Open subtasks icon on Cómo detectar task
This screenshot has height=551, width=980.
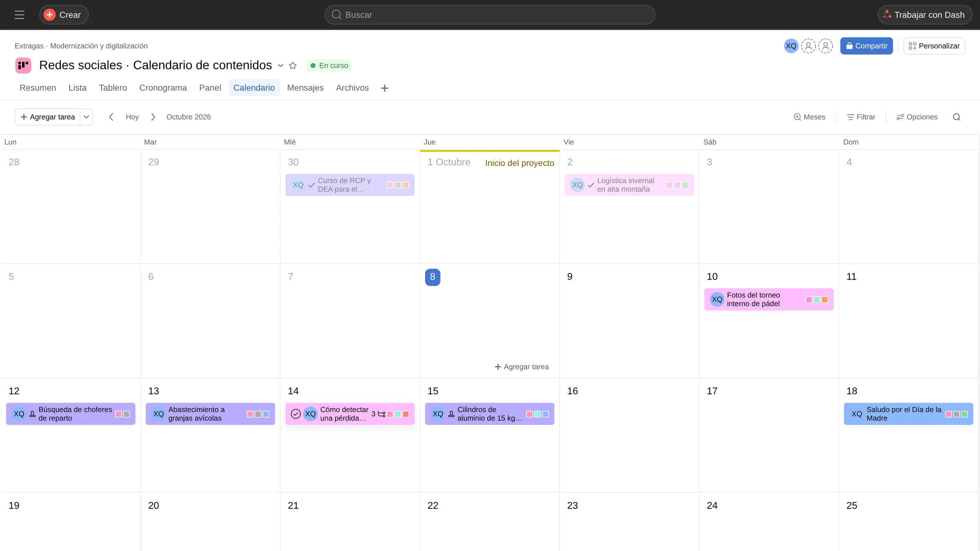pos(381,414)
